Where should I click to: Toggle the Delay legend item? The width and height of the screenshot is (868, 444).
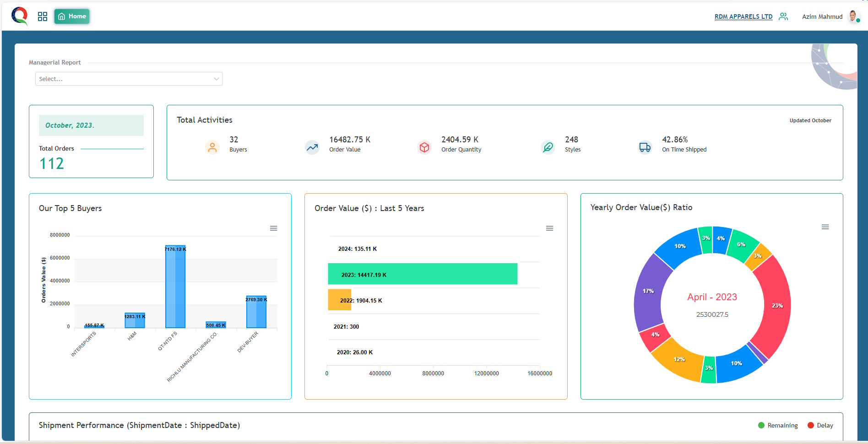[820, 425]
